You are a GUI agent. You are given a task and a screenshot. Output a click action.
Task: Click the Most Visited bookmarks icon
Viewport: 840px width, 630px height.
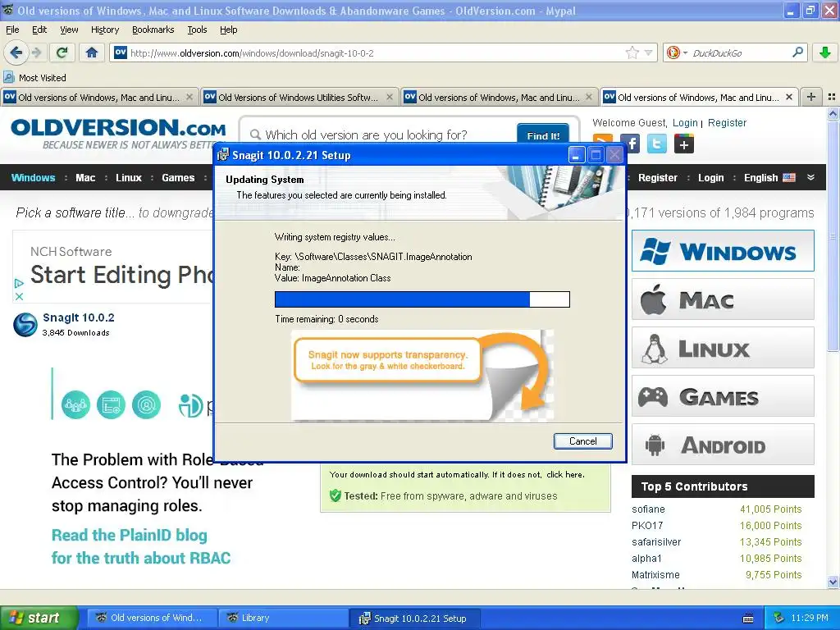(8, 77)
